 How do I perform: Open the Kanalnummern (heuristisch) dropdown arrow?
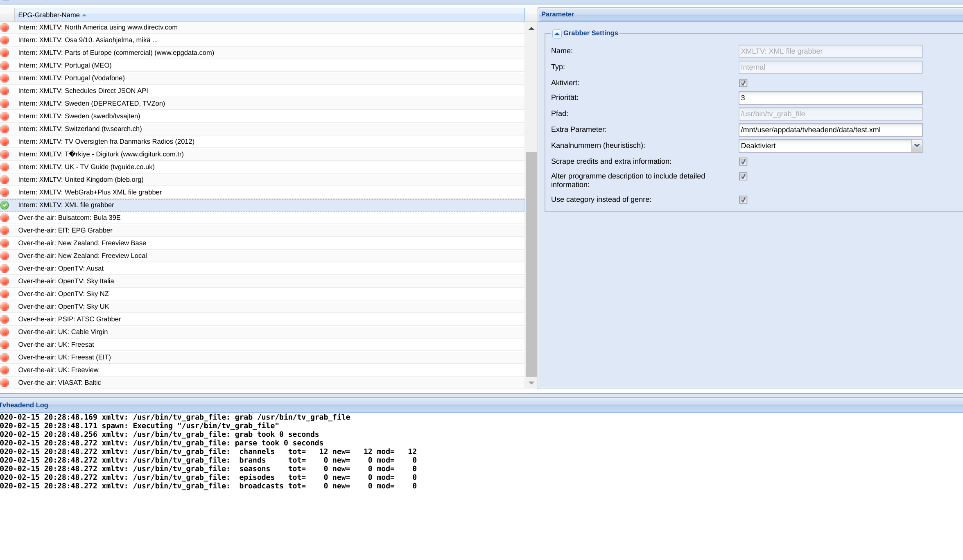(x=917, y=146)
